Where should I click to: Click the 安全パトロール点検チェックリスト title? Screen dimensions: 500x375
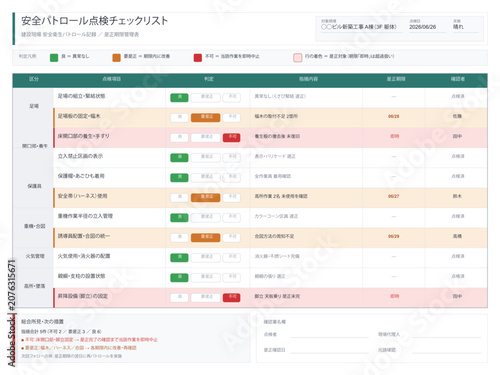click(95, 21)
